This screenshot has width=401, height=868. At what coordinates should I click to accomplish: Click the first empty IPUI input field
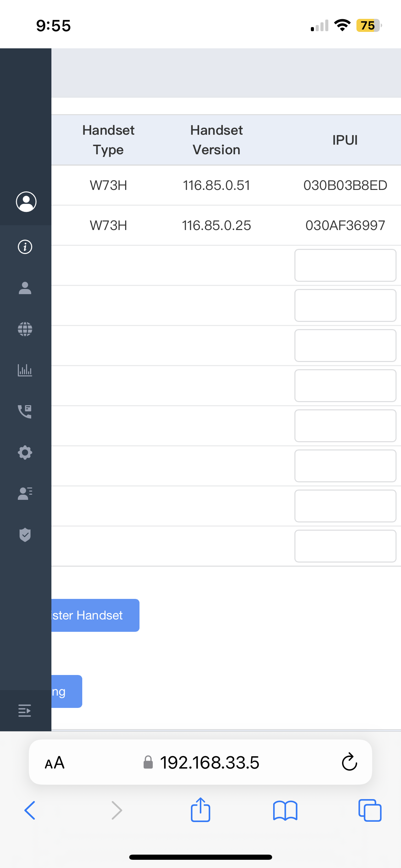[345, 265]
